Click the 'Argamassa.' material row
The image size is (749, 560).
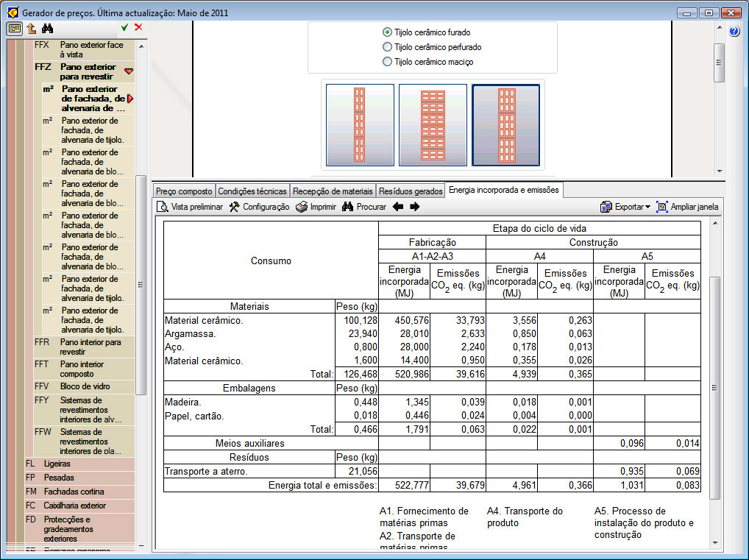[x=190, y=333]
